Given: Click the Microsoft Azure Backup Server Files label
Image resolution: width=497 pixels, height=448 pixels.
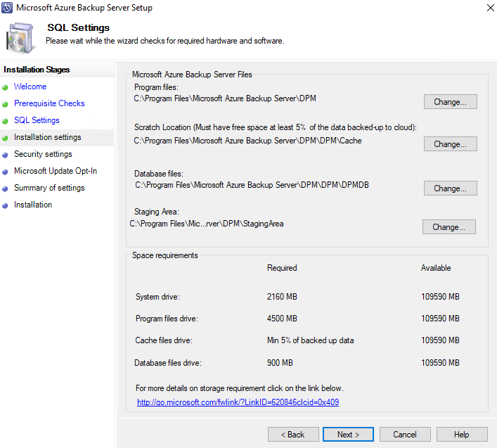Looking at the screenshot, I should [192, 75].
